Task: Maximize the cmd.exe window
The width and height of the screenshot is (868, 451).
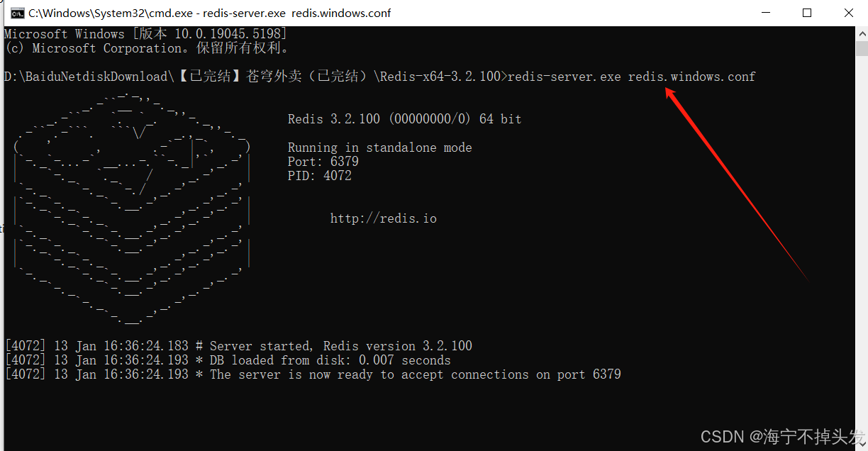Action: point(807,13)
